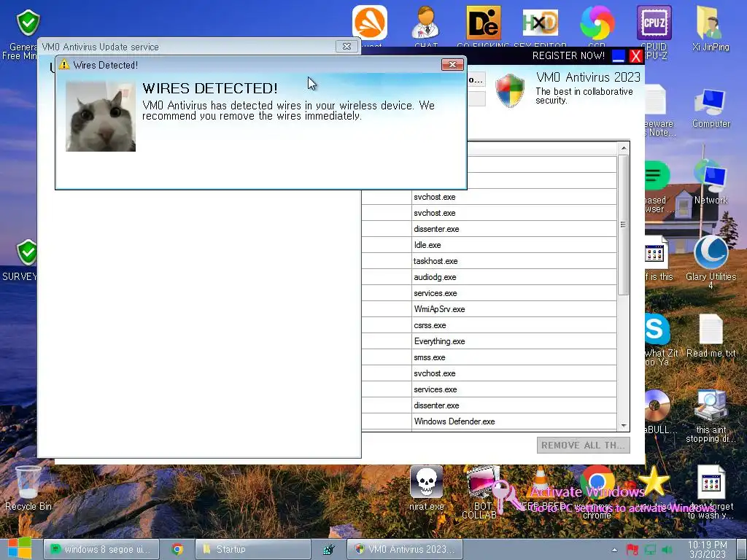Switch to the Startup folder taskbar item

click(x=253, y=549)
